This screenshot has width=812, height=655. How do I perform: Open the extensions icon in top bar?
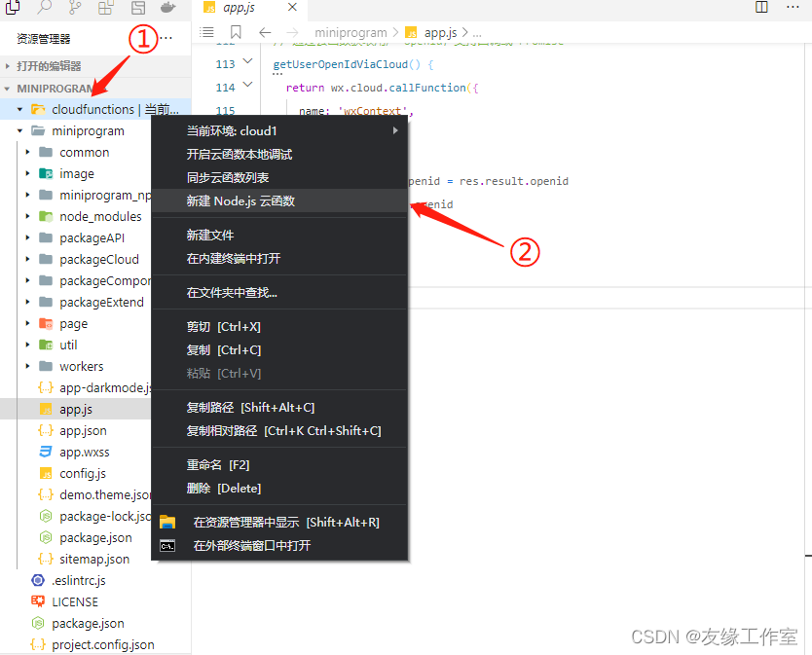pyautogui.click(x=106, y=7)
